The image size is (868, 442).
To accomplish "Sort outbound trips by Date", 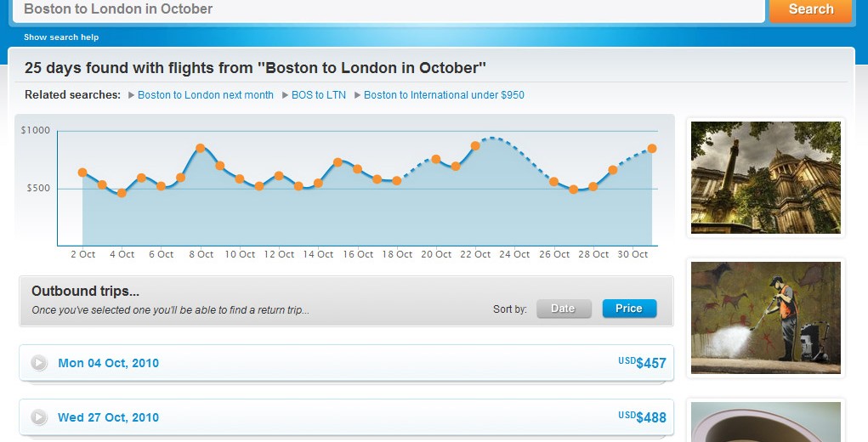I will [x=563, y=309].
